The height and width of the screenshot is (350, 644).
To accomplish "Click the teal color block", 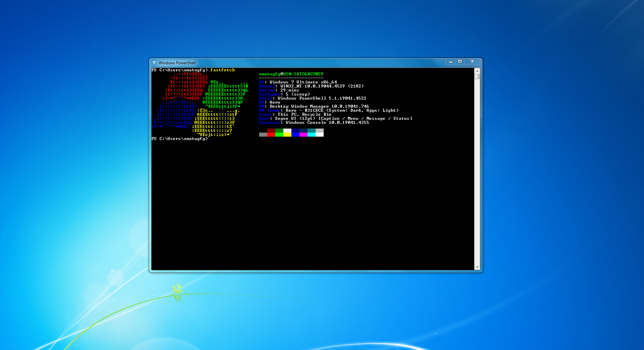I will (x=312, y=131).
